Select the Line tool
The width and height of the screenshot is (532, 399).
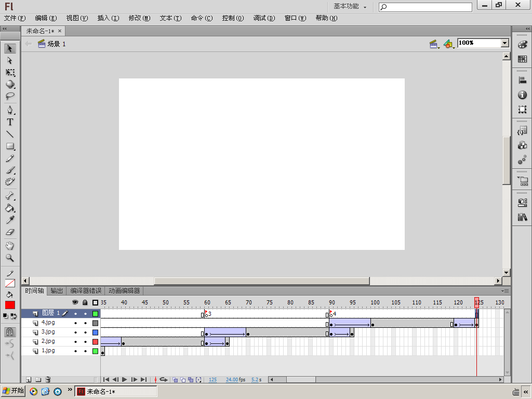tap(10, 135)
